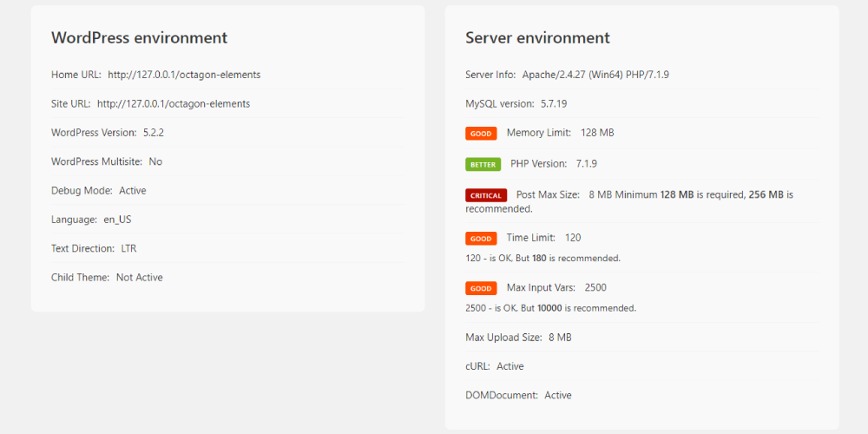Click the note '120 - is OK, But 180 is recommended.'
Screen dimensions: 868x434
[x=543, y=259]
